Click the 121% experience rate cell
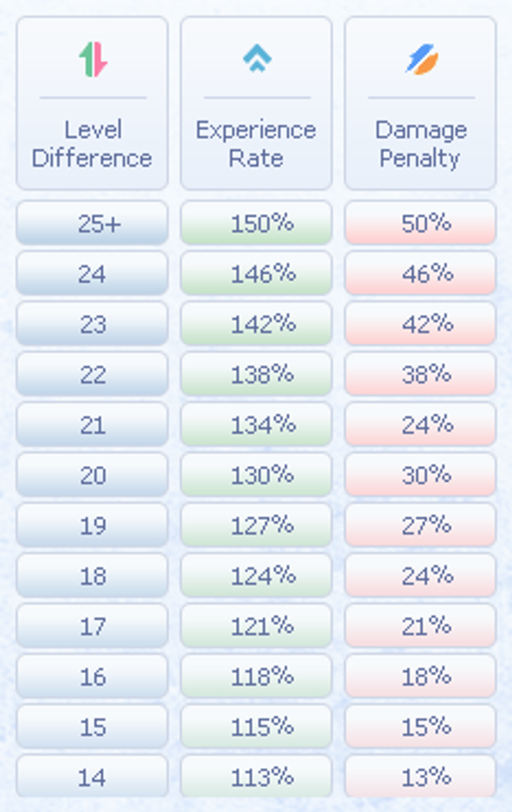512x812 pixels. [x=256, y=626]
